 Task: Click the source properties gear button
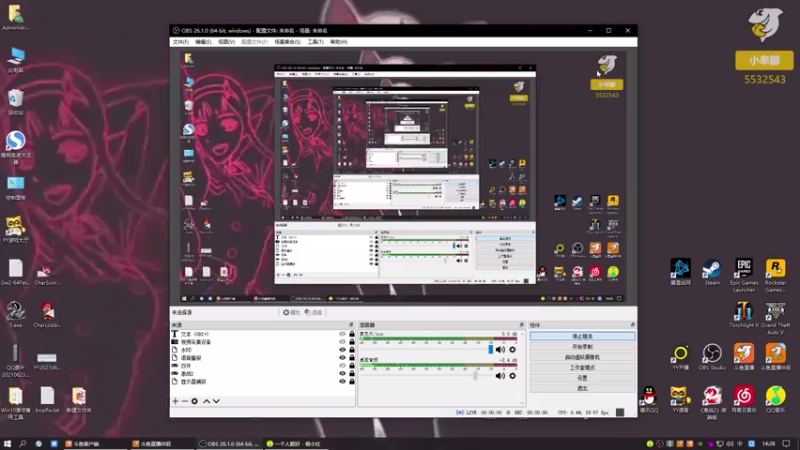tap(291, 312)
